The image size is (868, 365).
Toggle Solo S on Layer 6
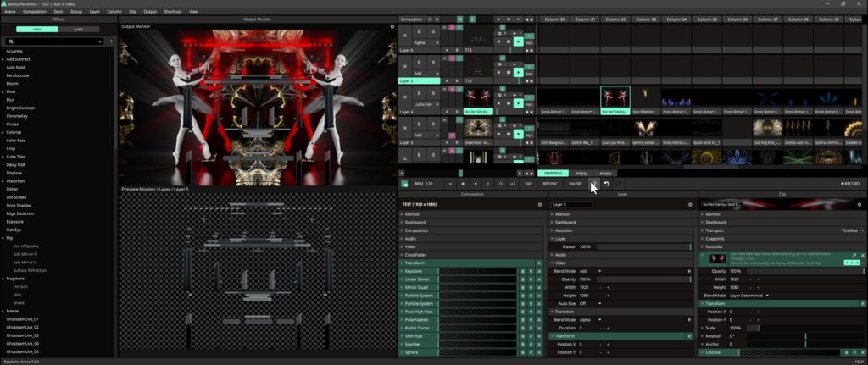433,31
